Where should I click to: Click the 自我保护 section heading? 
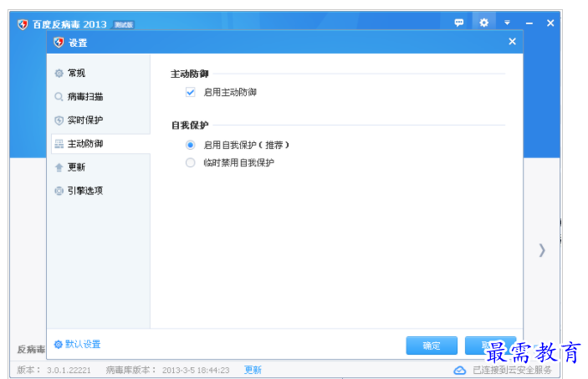[190, 125]
